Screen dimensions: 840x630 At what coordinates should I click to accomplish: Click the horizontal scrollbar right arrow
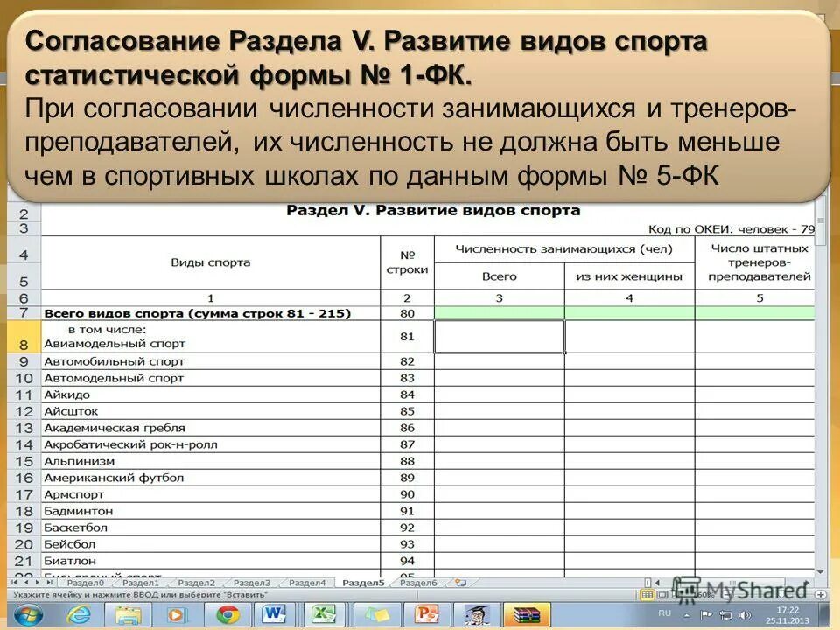tap(807, 582)
